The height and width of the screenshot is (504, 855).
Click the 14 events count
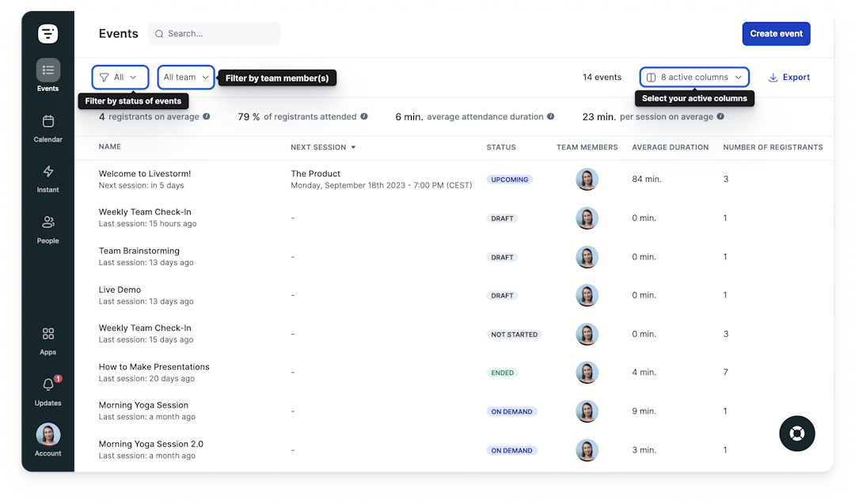point(602,78)
